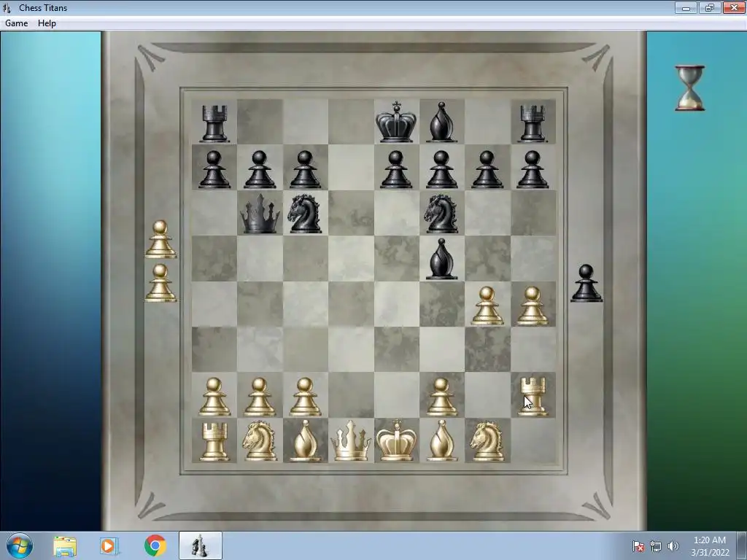Select the black knight on c6
This screenshot has height=560, width=747.
click(305, 213)
